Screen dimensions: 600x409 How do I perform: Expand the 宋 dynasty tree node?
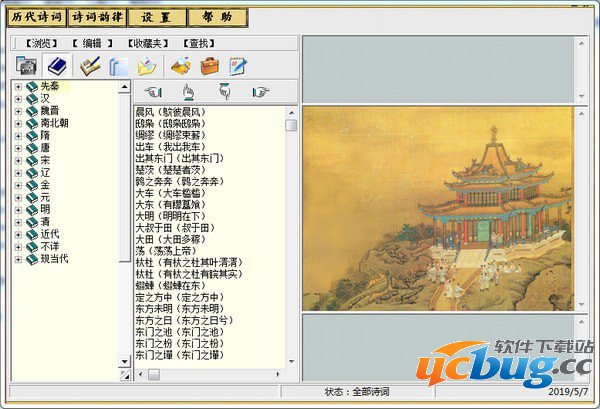[18, 160]
